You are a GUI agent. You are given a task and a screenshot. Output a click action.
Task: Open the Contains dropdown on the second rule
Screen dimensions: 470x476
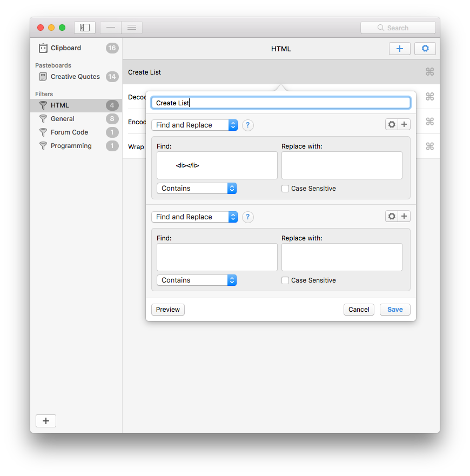(196, 280)
